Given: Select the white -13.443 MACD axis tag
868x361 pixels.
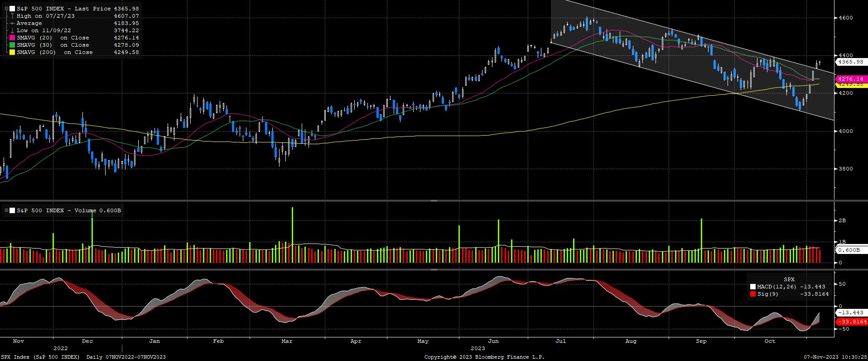Looking at the screenshot, I should (x=850, y=312).
